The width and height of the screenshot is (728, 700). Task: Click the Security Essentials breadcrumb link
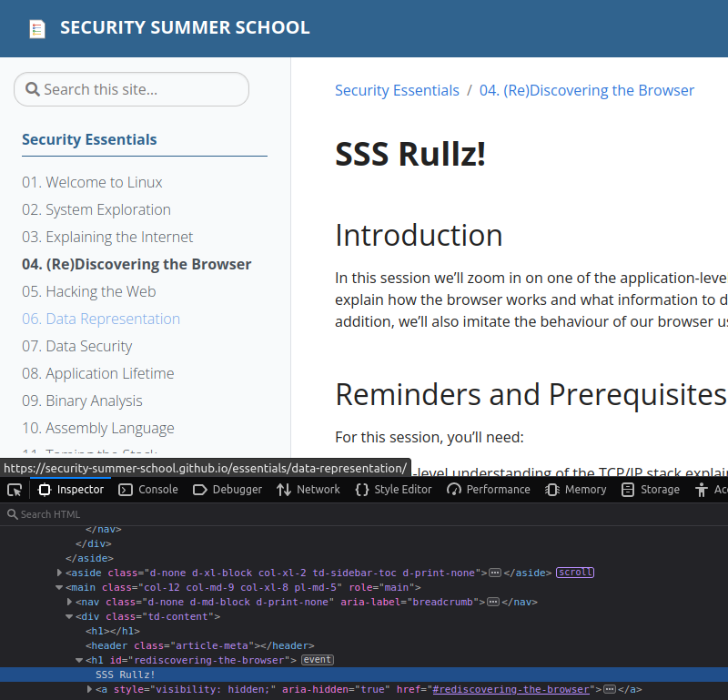point(397,90)
